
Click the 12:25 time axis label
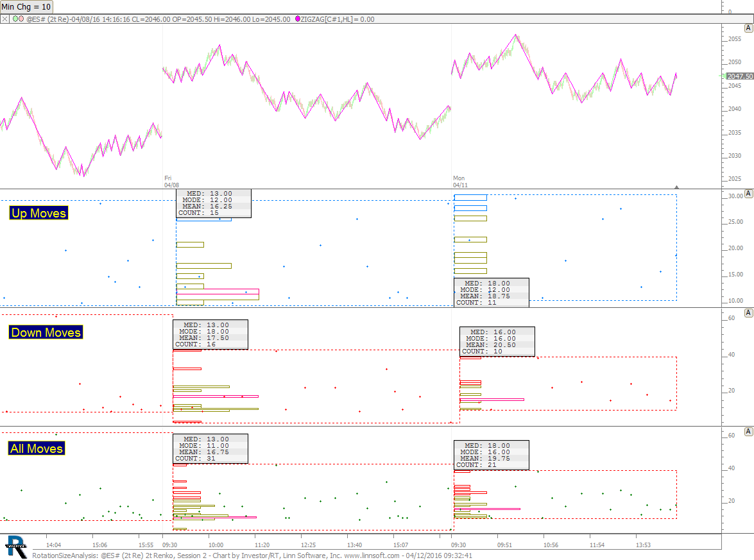pyautogui.click(x=308, y=545)
